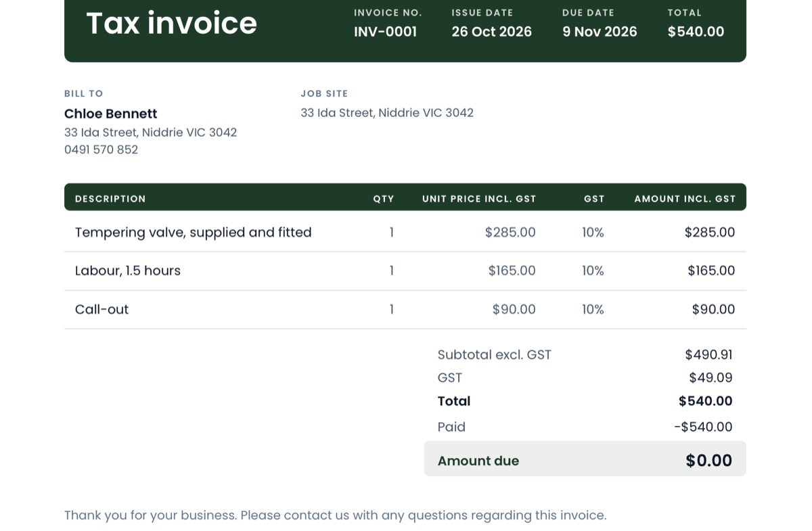
Task: Click the 'DUE DATE' label
Action: (588, 13)
